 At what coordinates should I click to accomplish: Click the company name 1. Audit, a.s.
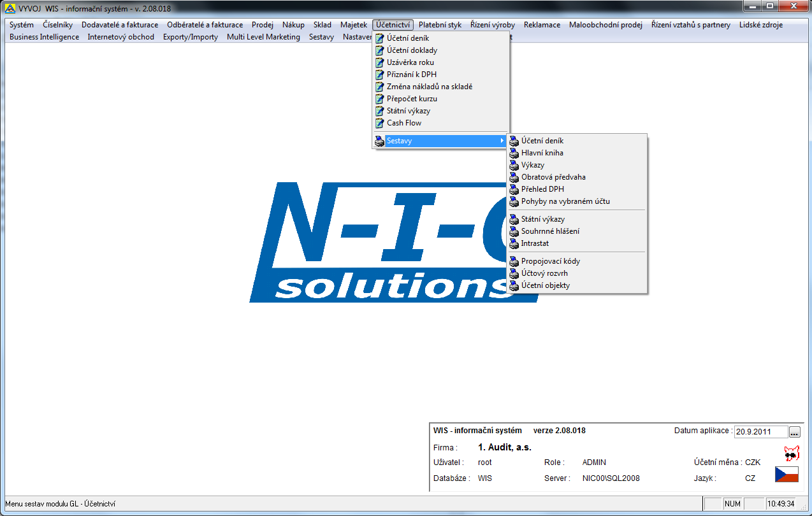505,448
